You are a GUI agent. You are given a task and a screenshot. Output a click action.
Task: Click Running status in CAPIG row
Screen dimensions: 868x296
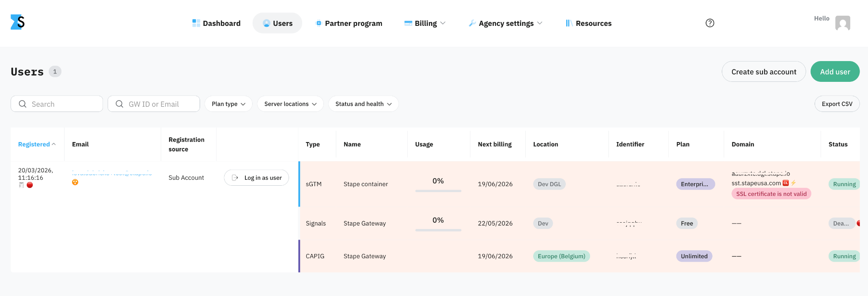[844, 256]
